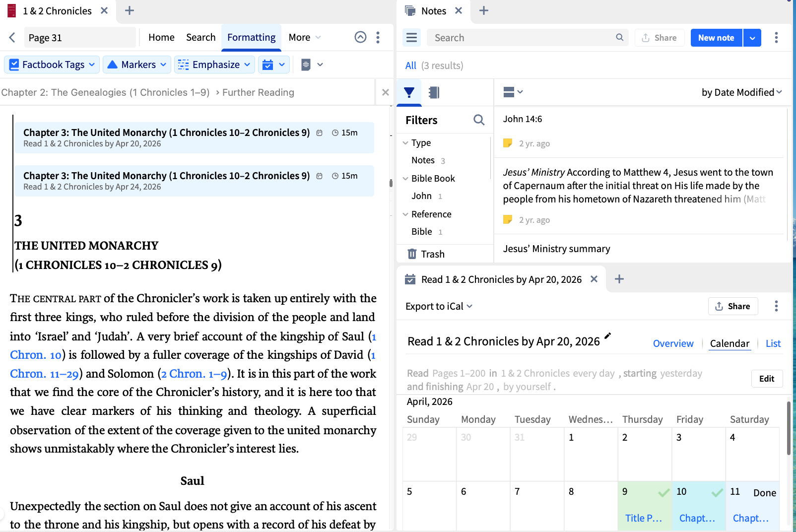Click the book panel vertical scrollbar thumb
The image size is (796, 532).
coord(391,183)
